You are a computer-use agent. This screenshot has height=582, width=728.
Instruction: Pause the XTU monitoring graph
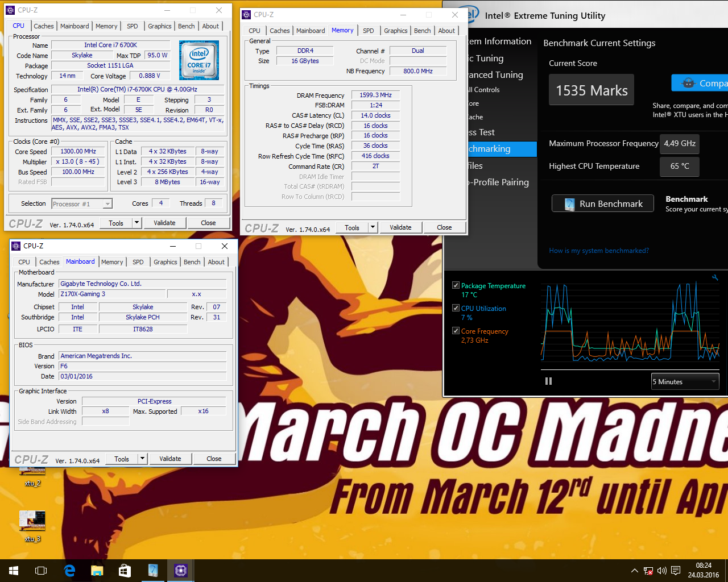[x=548, y=381]
